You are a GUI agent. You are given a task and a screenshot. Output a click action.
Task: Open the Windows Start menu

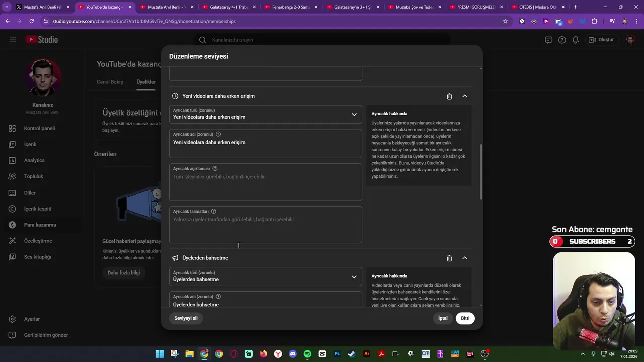pyautogui.click(x=159, y=354)
